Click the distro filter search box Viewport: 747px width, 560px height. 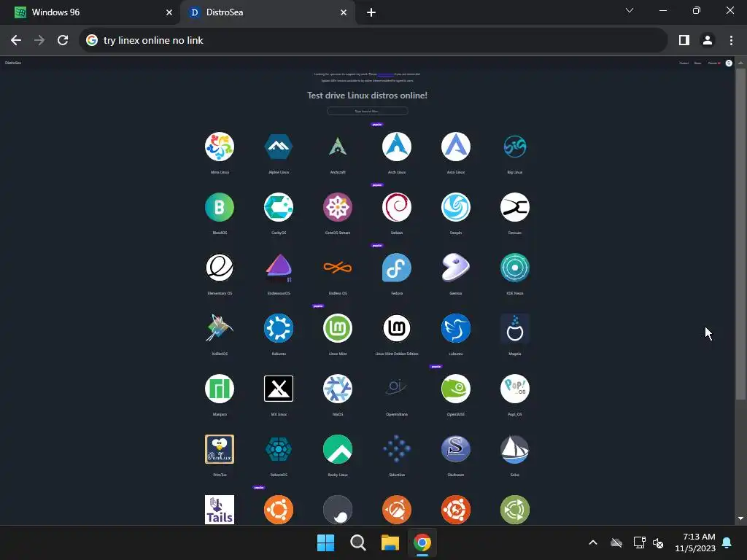point(368,111)
